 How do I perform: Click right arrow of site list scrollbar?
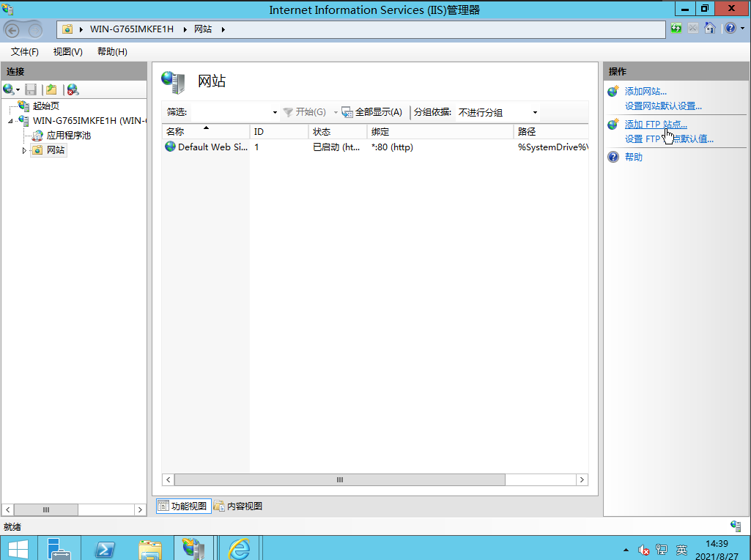click(x=582, y=479)
